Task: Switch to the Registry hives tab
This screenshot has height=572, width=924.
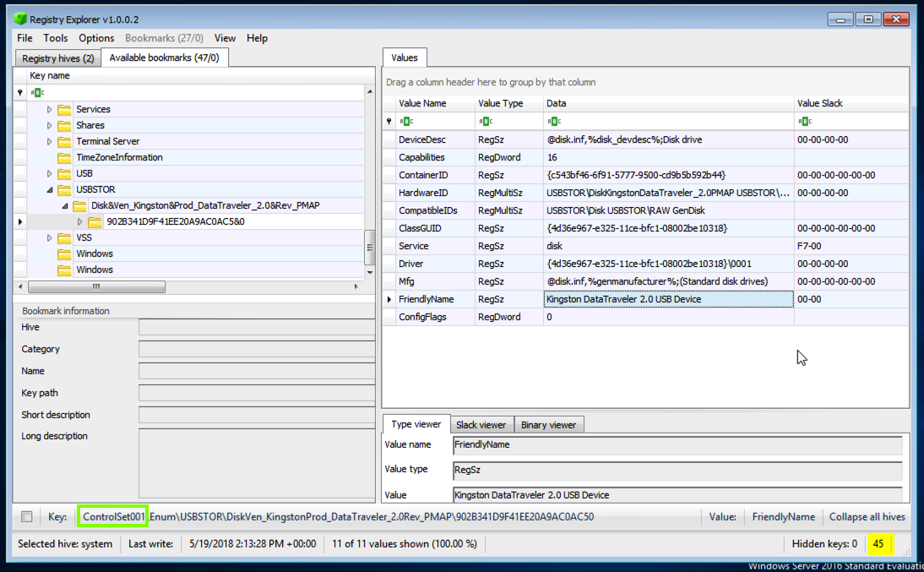Action: [x=57, y=58]
